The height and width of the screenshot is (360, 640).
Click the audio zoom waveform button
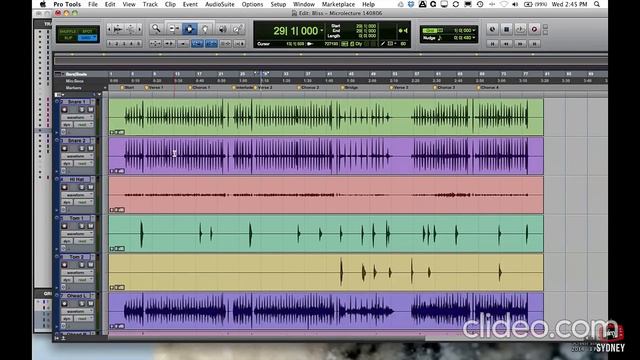pos(118,29)
